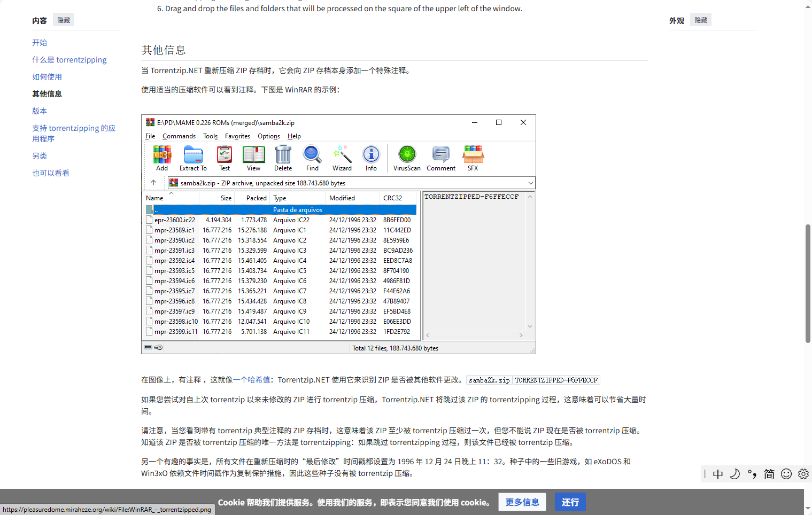Accept cookies with the 还行 button
Screen dimensions: 812x515
[x=570, y=502]
